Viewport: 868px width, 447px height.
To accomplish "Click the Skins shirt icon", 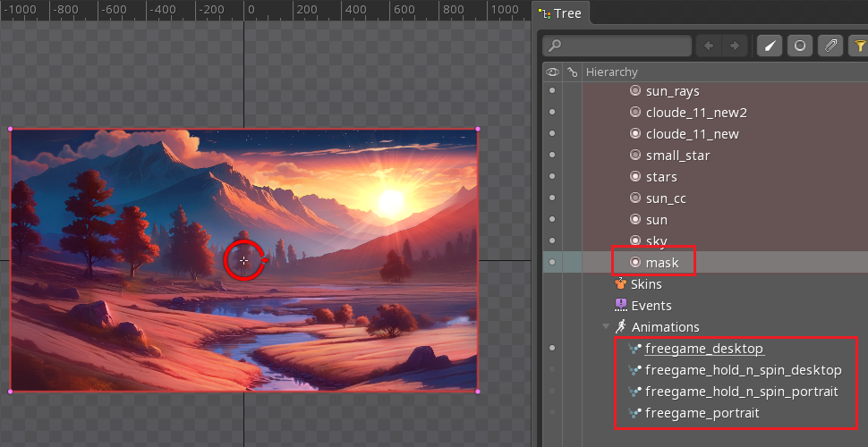I will [x=621, y=284].
